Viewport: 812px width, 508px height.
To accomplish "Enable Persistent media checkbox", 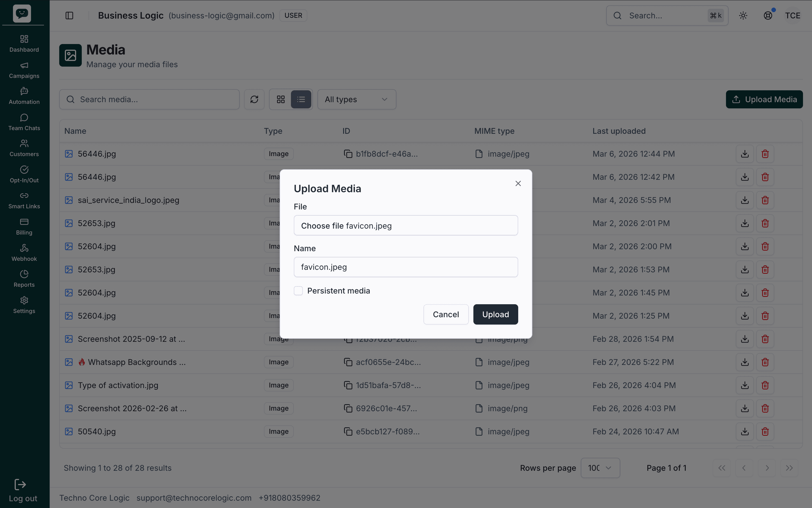I will (x=298, y=291).
